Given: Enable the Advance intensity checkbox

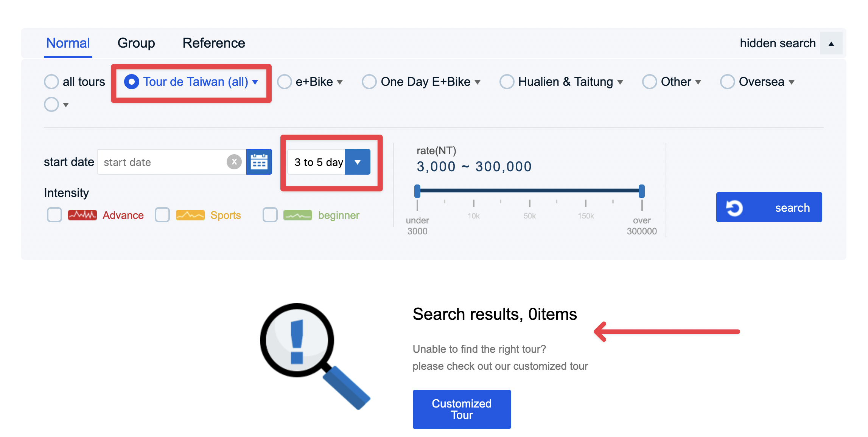Looking at the screenshot, I should point(54,215).
